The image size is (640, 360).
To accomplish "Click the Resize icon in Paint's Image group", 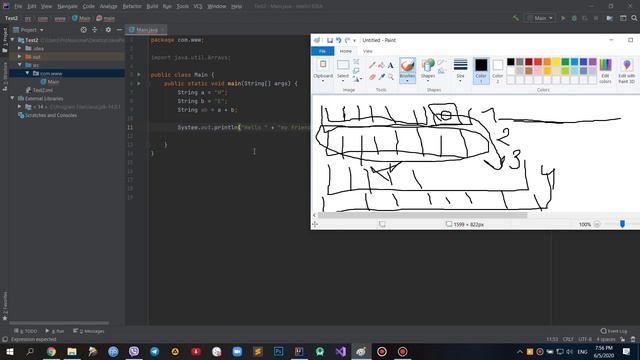I will [356, 71].
